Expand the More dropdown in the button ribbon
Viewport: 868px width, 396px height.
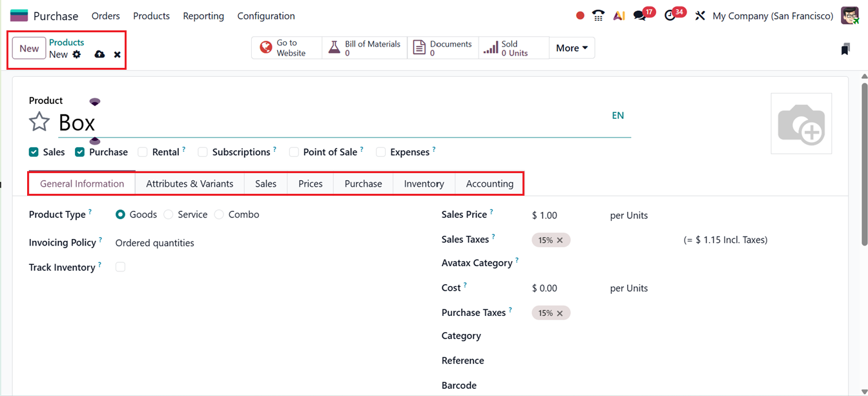[x=572, y=47]
